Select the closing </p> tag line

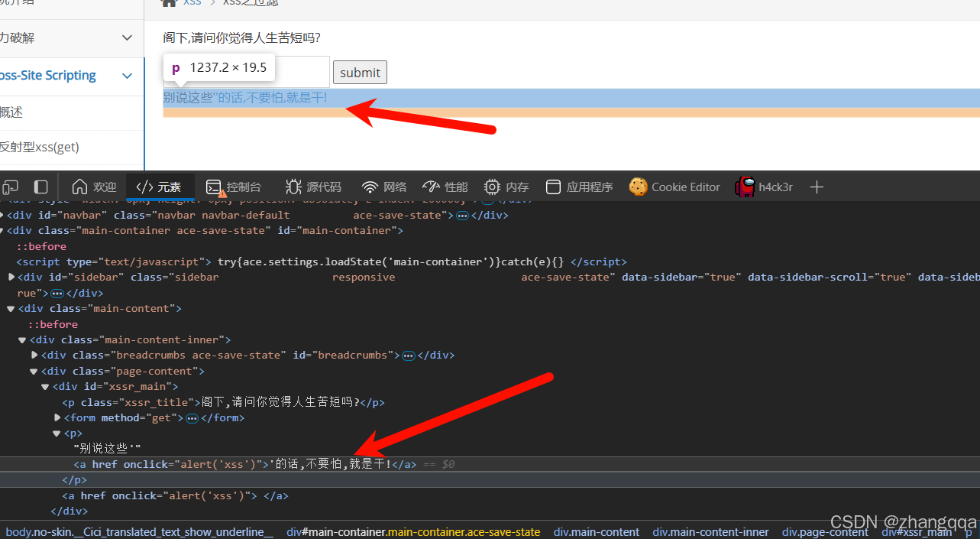75,480
